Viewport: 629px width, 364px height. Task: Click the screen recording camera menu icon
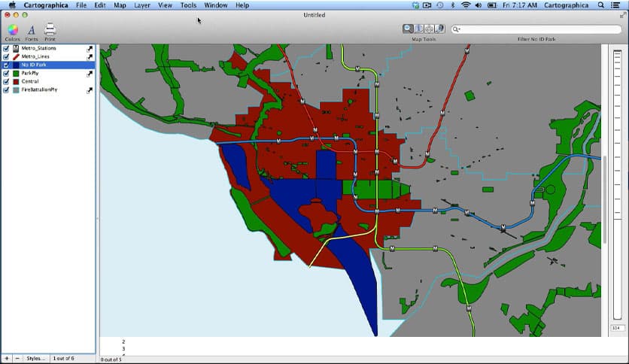point(427,5)
